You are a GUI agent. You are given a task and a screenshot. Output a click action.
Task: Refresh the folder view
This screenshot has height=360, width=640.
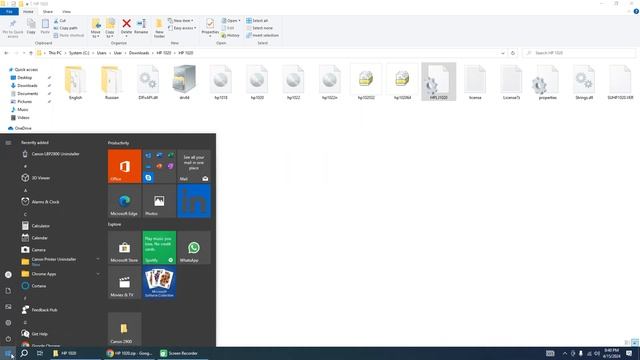tap(513, 53)
